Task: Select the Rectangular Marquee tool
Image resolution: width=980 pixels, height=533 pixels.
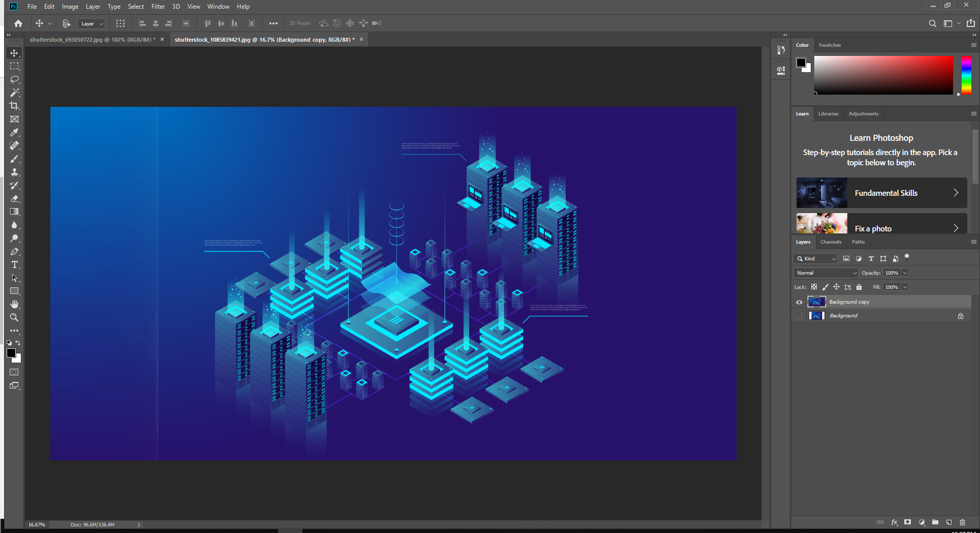Action: point(14,66)
